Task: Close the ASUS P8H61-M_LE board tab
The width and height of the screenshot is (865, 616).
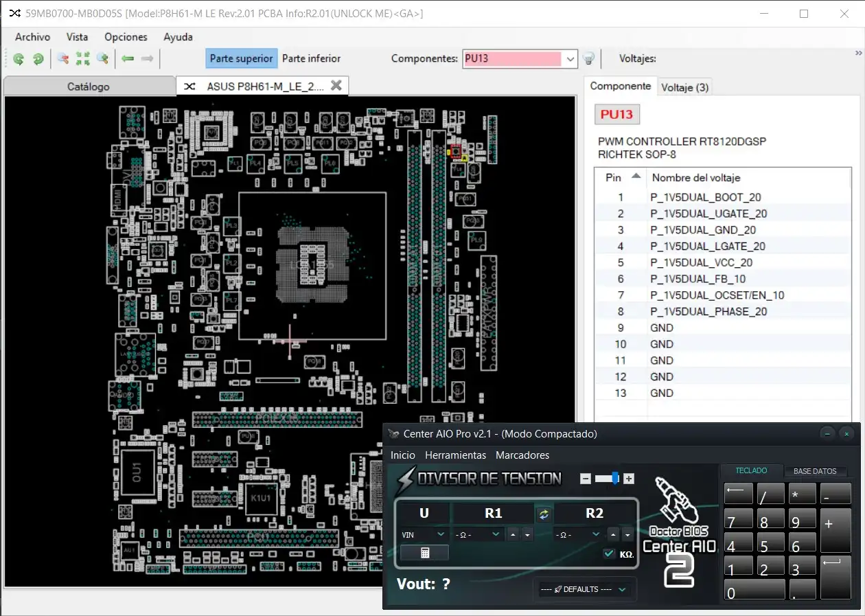Action: [x=336, y=85]
